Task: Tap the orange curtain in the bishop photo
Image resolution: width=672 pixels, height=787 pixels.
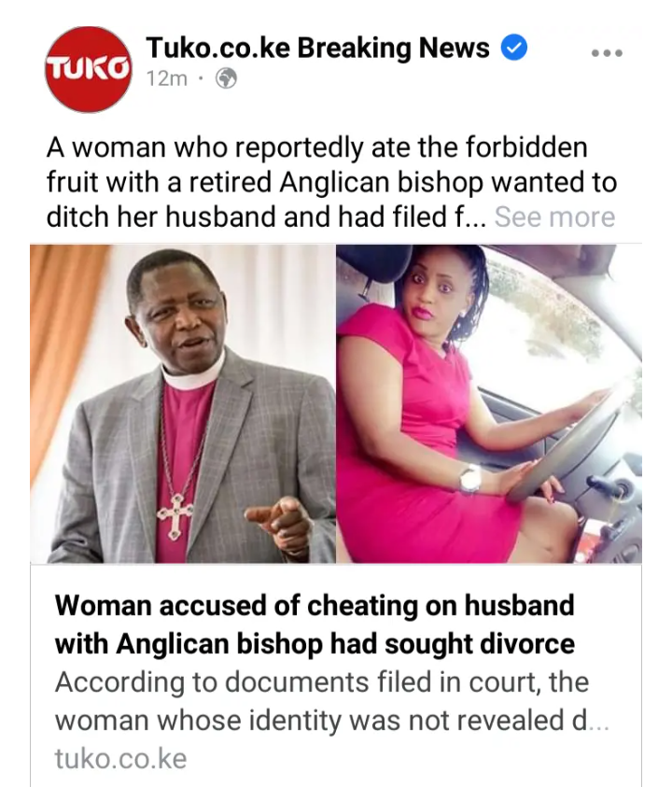Action: point(63,351)
